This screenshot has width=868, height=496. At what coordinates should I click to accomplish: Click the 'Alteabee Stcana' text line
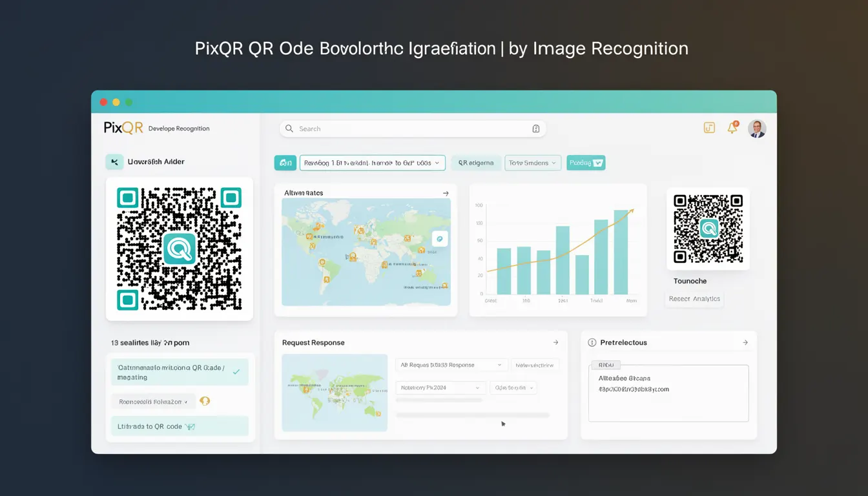625,378
